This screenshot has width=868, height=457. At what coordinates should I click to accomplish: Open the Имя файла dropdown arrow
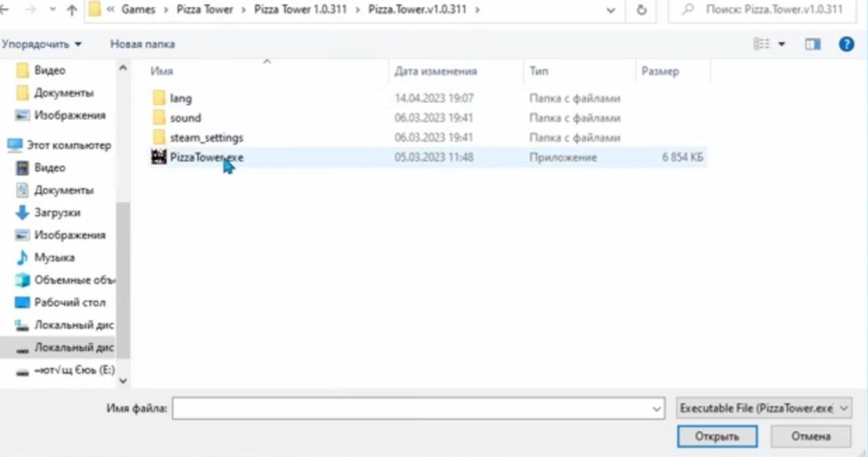click(657, 408)
